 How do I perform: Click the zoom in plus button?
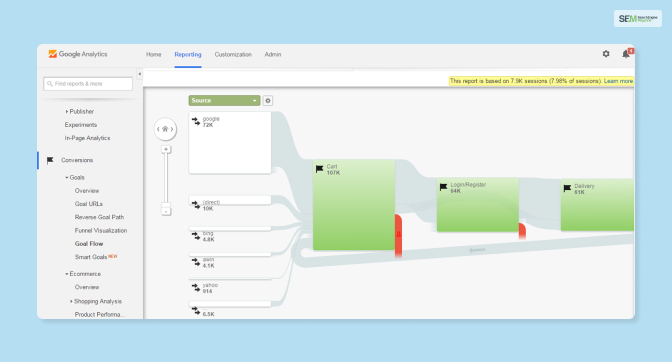click(x=166, y=150)
